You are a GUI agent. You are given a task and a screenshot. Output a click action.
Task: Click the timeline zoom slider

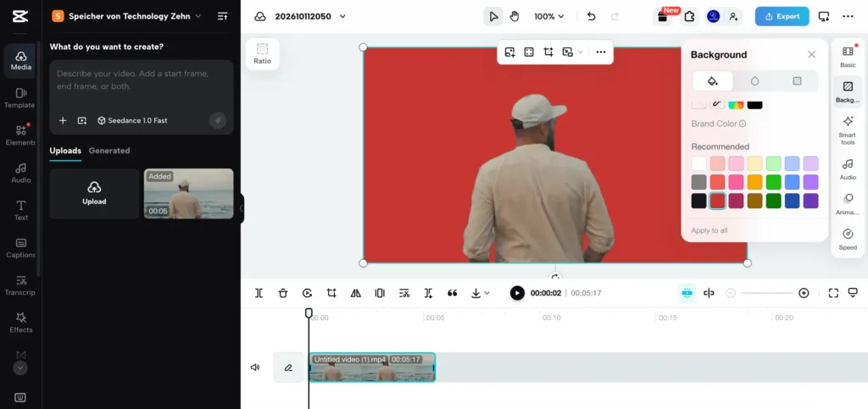(766, 293)
